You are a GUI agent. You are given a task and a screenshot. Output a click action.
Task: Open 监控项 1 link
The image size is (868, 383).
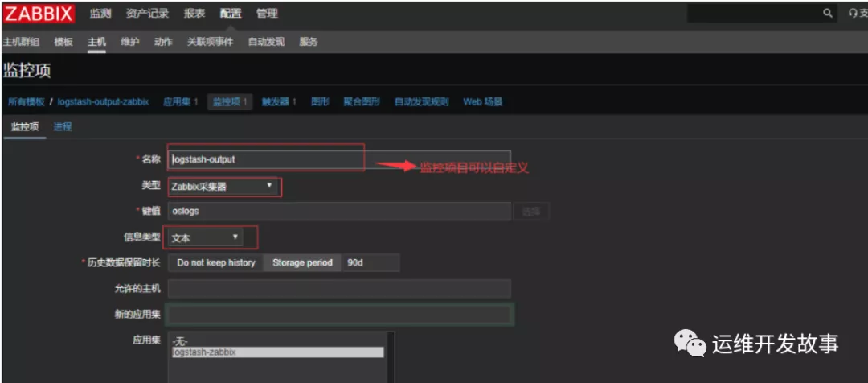[x=230, y=102]
